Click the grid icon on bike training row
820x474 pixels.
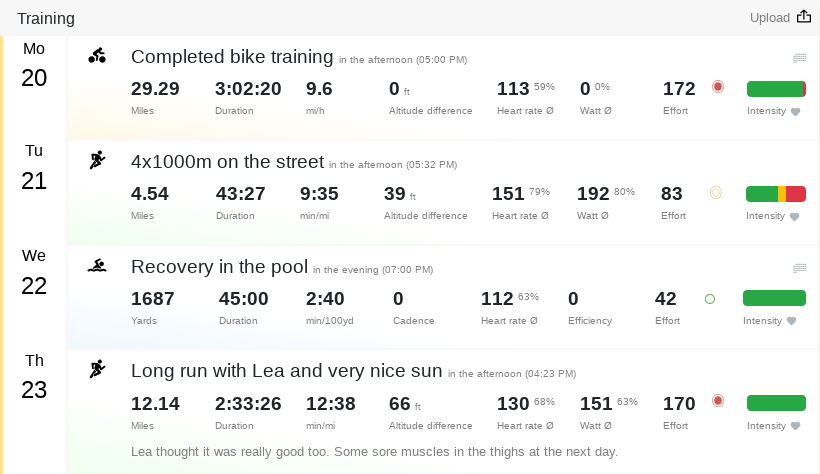pos(799,59)
